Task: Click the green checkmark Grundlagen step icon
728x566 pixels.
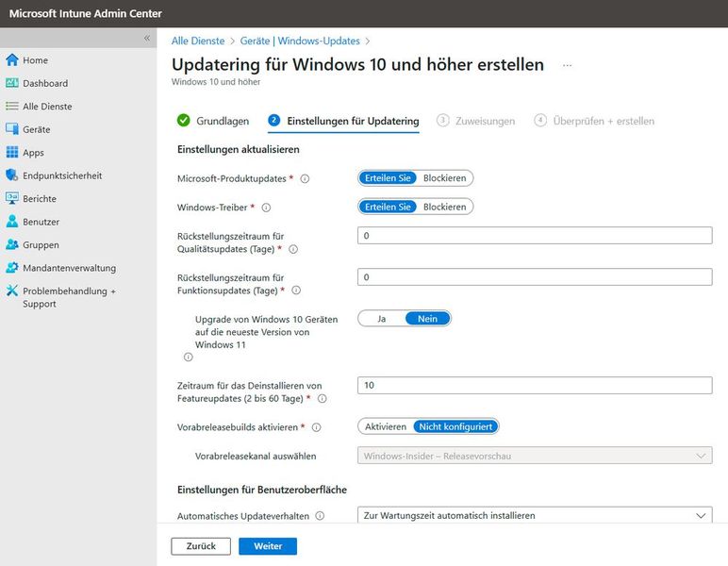Action: pos(183,120)
